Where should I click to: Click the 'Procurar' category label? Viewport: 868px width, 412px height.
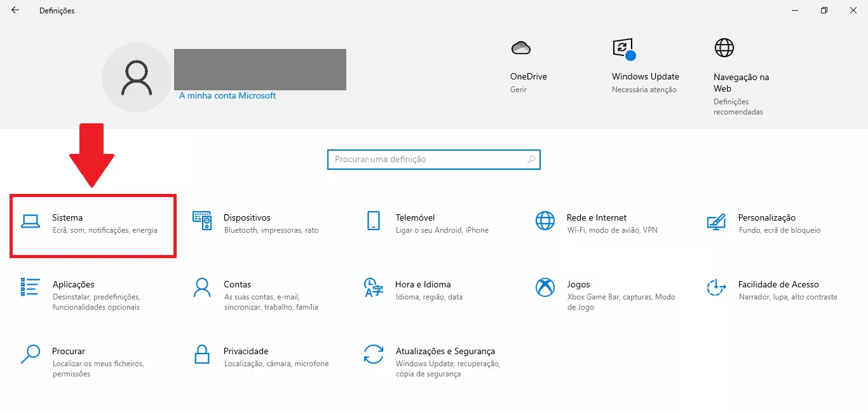[69, 351]
